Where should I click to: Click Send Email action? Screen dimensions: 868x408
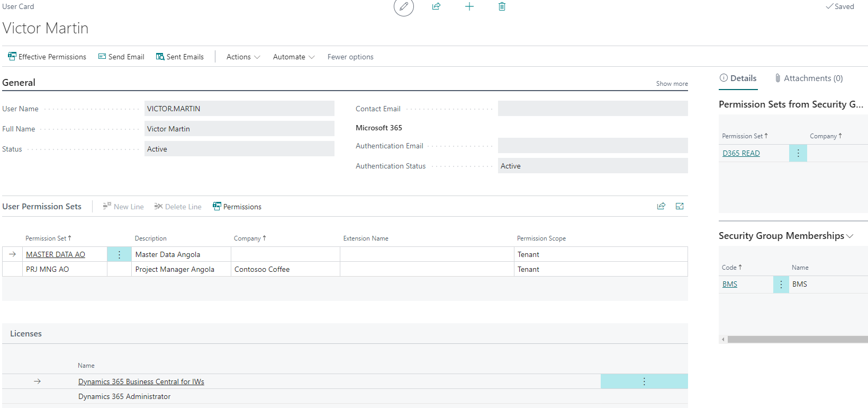tap(121, 57)
